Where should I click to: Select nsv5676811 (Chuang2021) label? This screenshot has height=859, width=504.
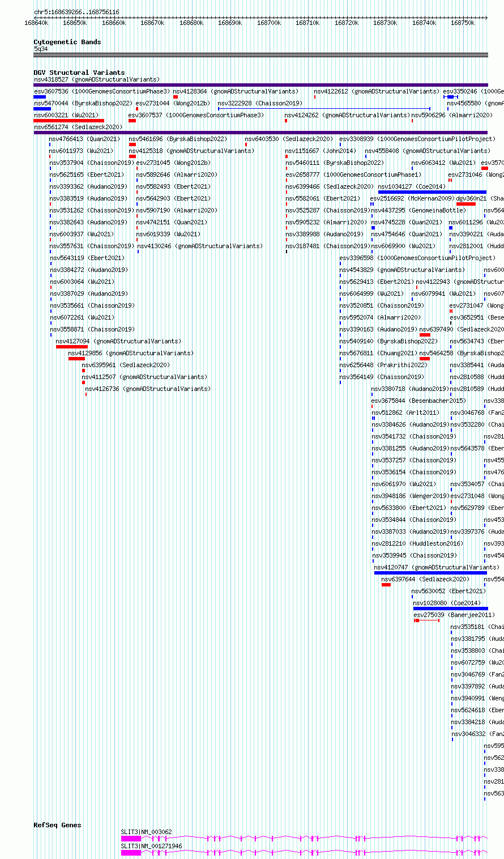click(x=379, y=353)
